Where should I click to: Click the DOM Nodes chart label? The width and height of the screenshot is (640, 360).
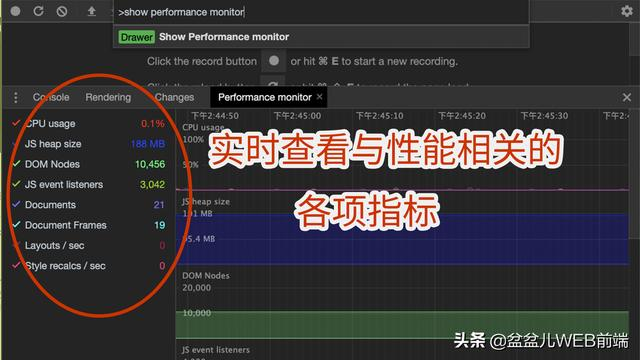point(206,276)
